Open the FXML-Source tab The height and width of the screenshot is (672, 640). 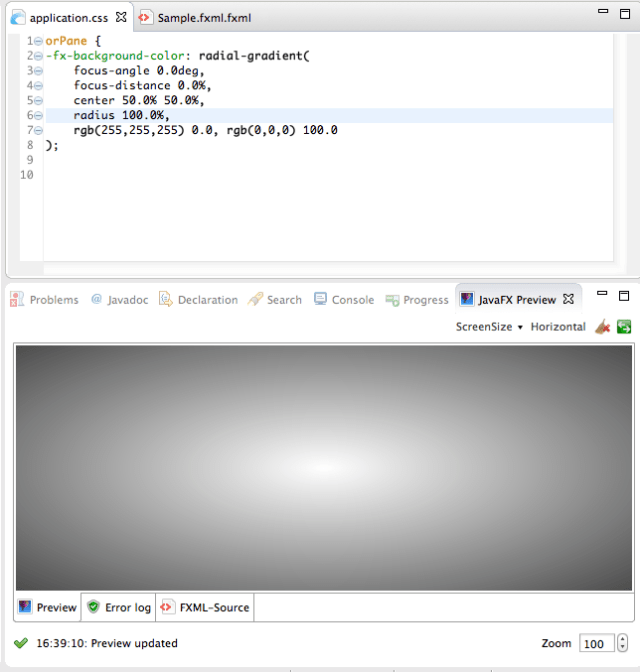click(204, 607)
